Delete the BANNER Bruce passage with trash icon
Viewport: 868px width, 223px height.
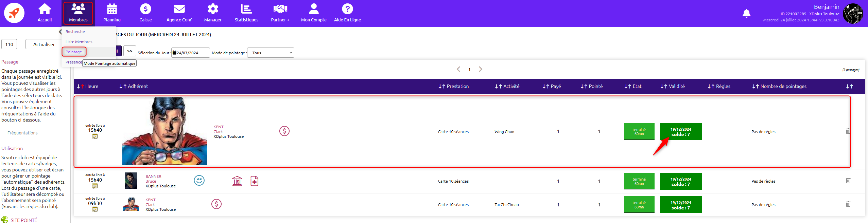(848, 181)
